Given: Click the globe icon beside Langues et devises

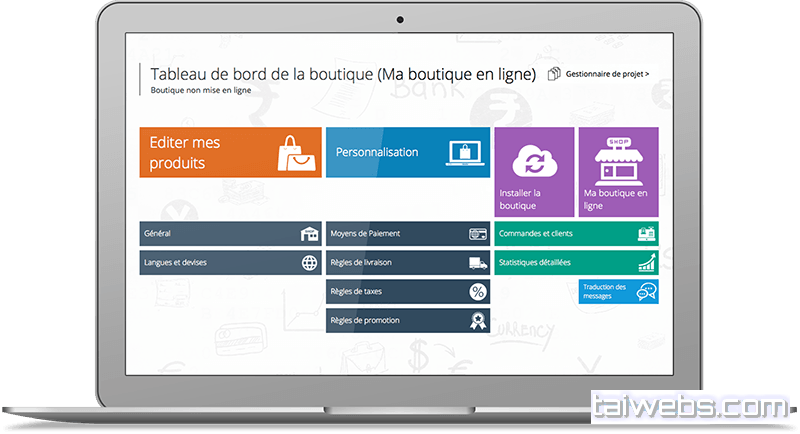Looking at the screenshot, I should [x=309, y=263].
